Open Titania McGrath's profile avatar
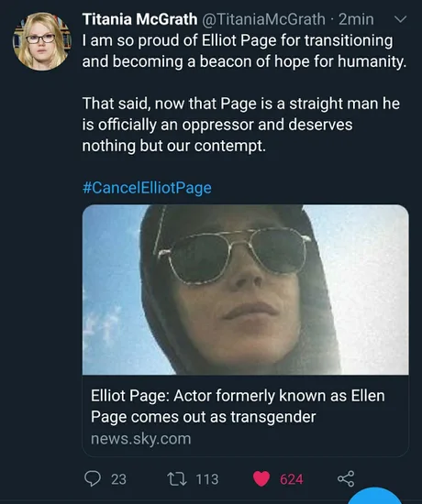The width and height of the screenshot is (422, 504). coord(41,41)
